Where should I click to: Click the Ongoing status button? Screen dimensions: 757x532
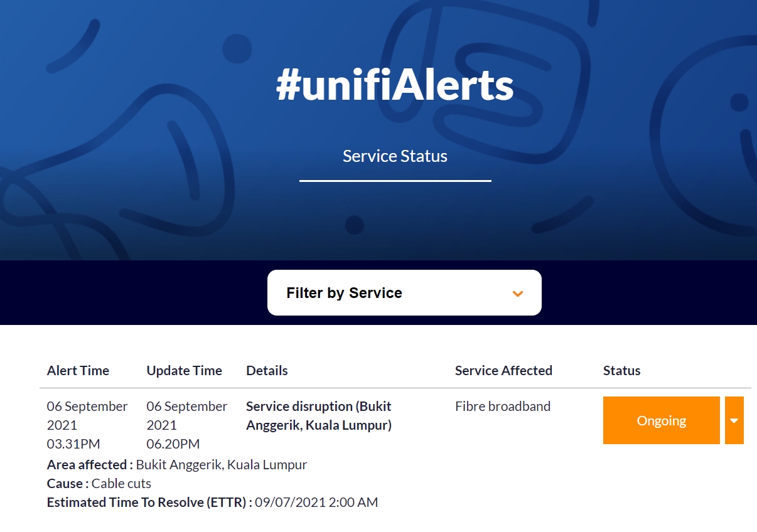click(x=661, y=420)
